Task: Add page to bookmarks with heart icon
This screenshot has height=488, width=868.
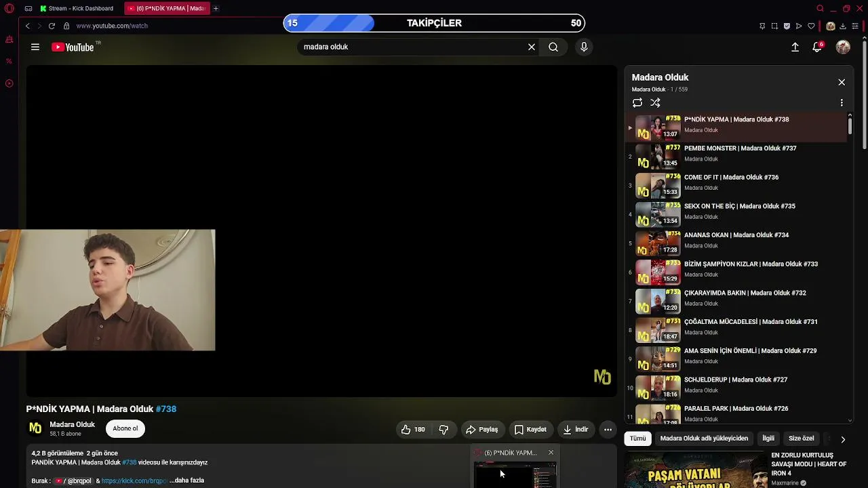Action: click(811, 26)
